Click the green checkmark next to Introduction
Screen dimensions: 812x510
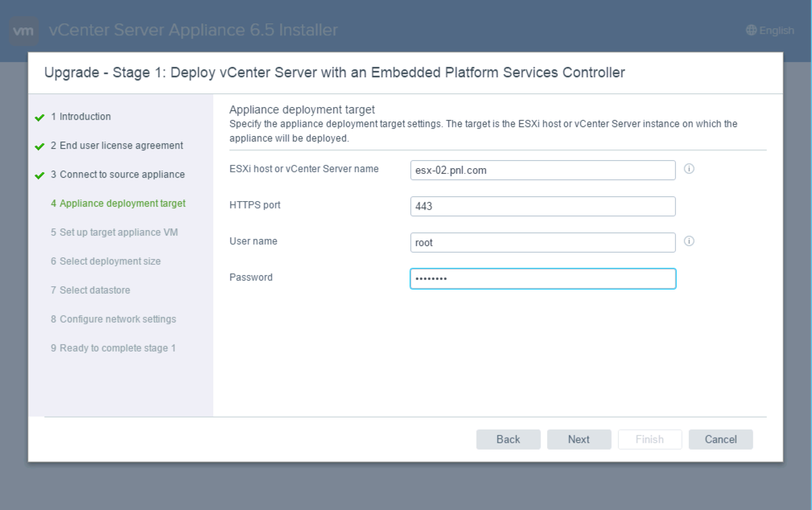39,117
